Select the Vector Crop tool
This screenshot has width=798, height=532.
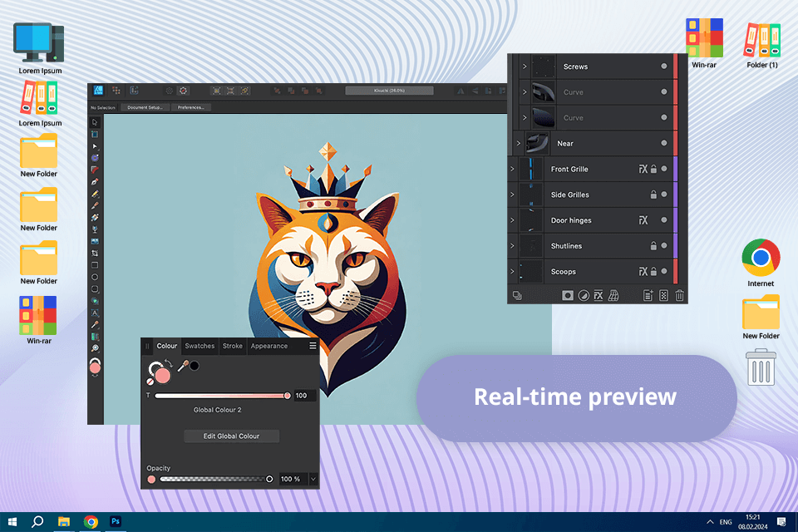tap(95, 253)
